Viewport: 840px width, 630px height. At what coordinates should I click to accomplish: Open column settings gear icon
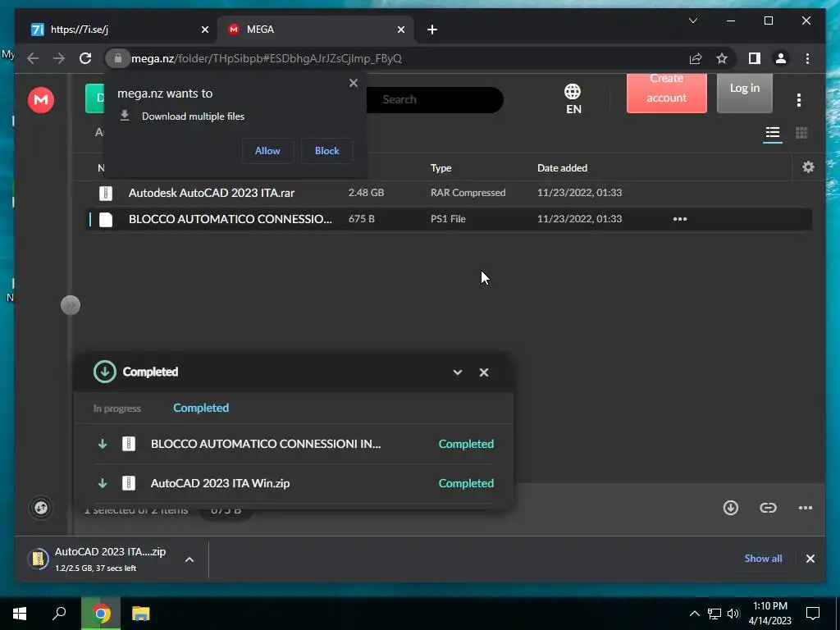808,167
